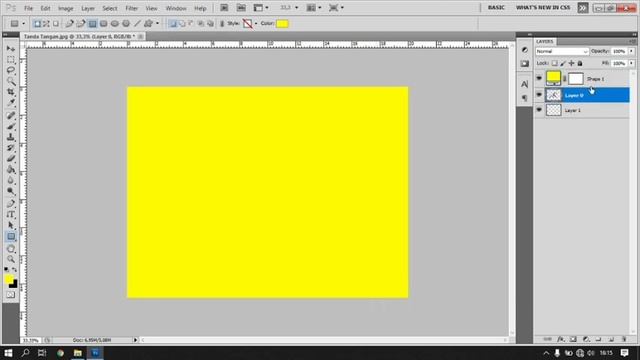
Task: Choose Ellipse shape in options bar
Action: (115, 24)
